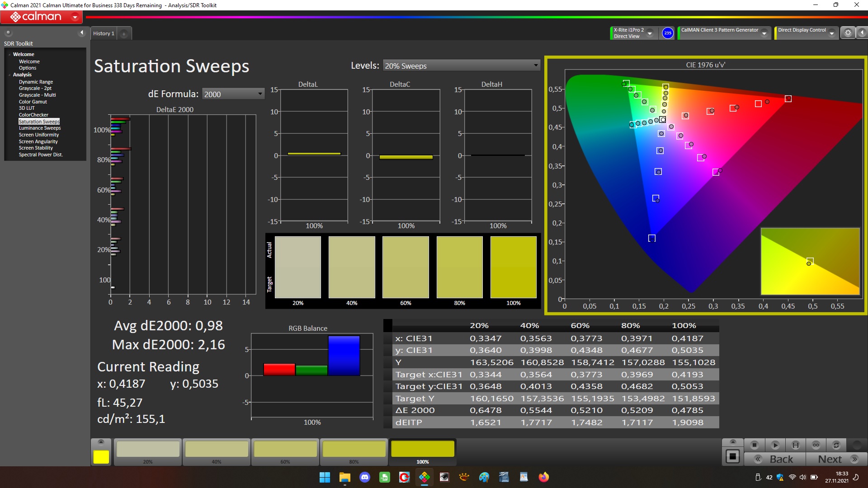Image resolution: width=868 pixels, height=488 pixels.
Task: Click the stop measurement button
Action: point(754,445)
